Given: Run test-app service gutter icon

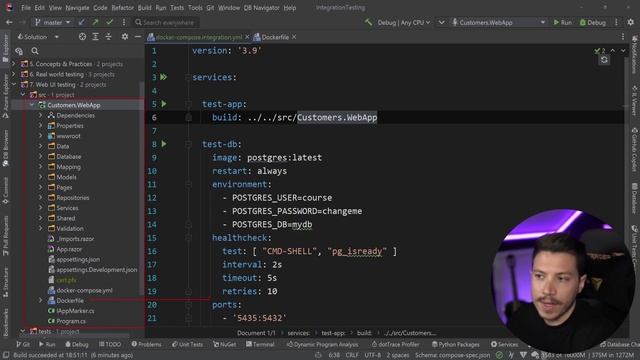Looking at the screenshot, I should pos(164,104).
